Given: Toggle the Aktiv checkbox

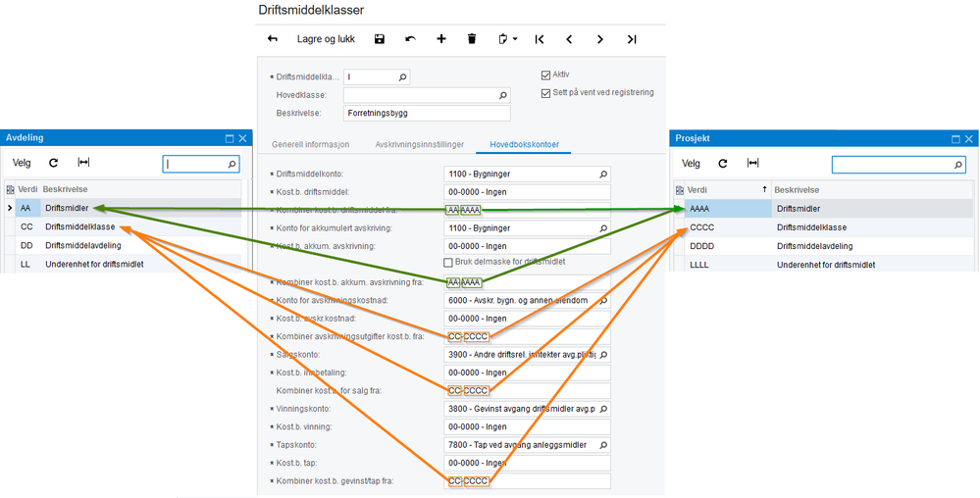Looking at the screenshot, I should (x=546, y=75).
